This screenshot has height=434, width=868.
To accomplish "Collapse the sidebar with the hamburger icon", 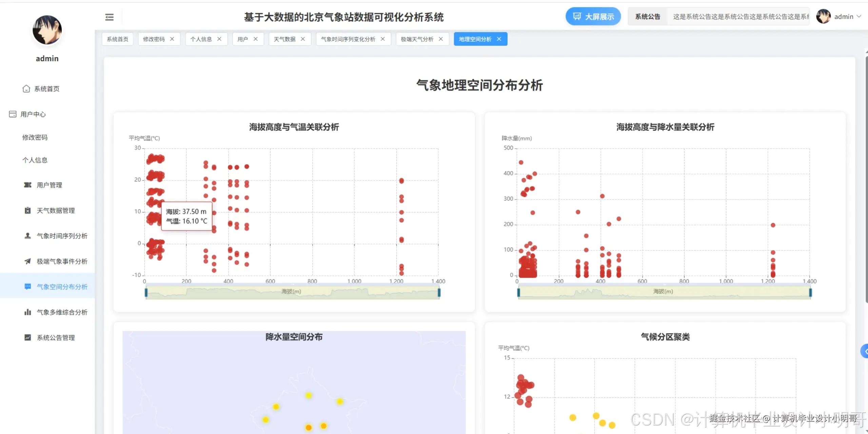I will click(x=109, y=17).
